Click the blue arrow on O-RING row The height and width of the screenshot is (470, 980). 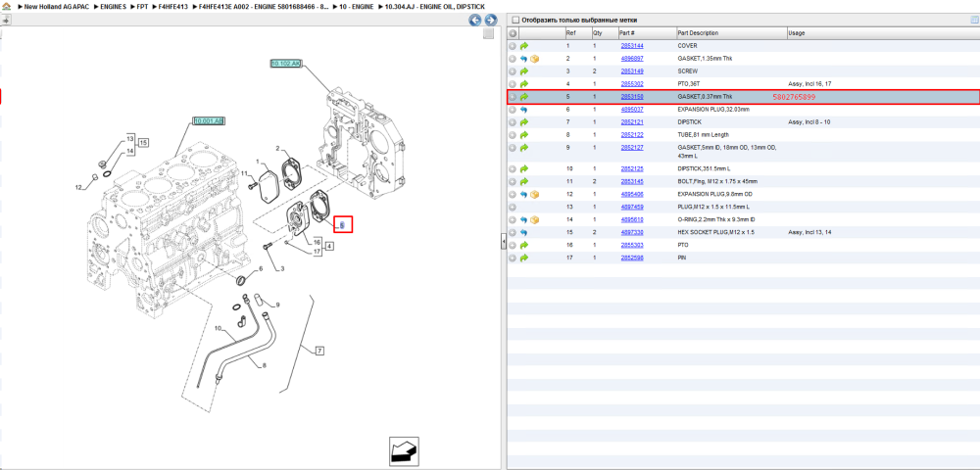pyautogui.click(x=524, y=219)
